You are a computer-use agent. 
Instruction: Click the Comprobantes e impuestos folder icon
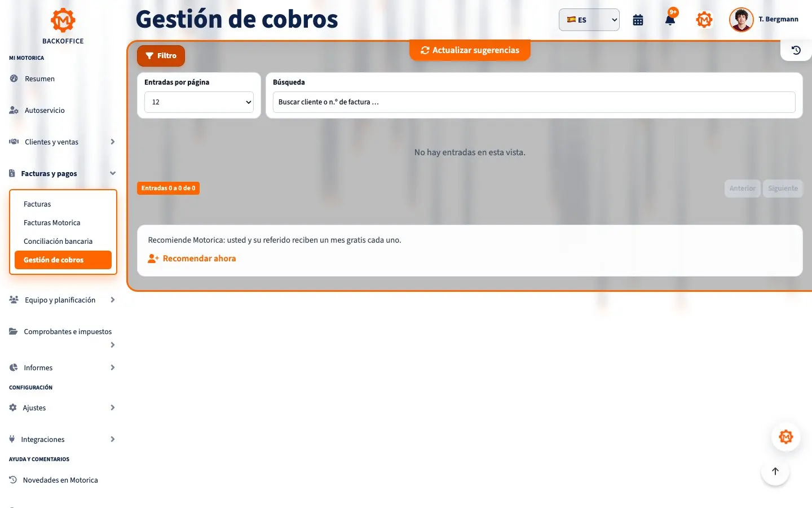[x=13, y=331]
